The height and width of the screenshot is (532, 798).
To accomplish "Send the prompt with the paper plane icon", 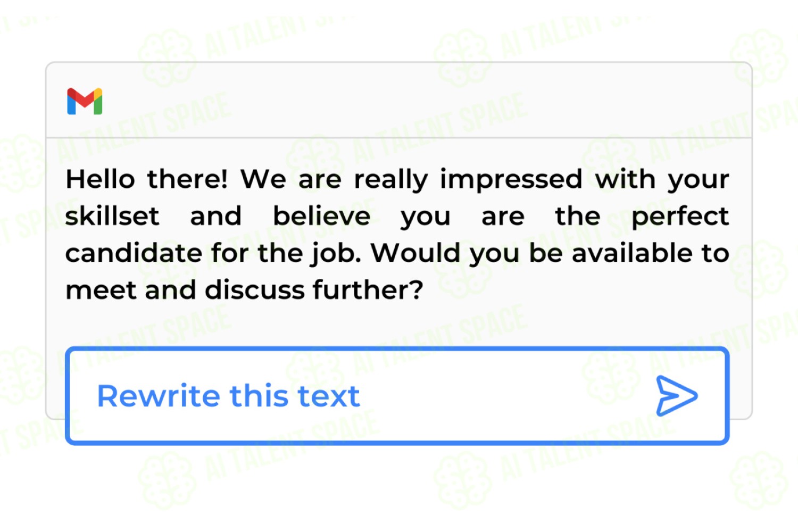I will click(676, 396).
